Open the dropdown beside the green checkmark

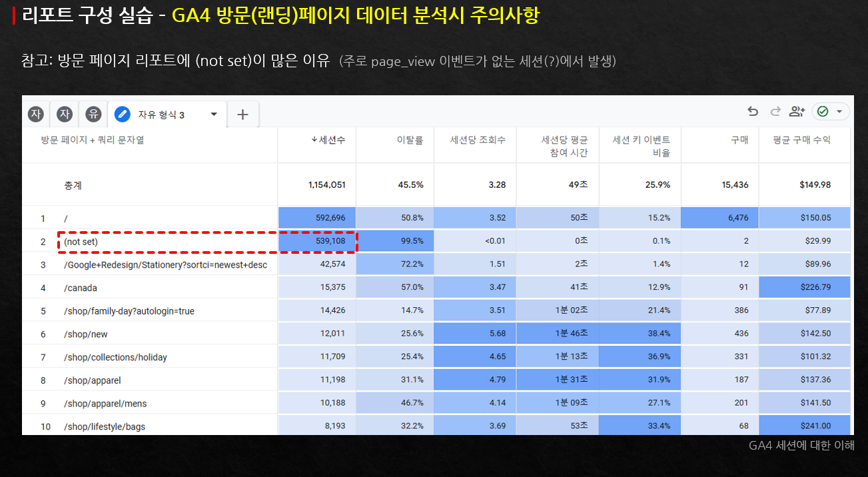[x=838, y=111]
